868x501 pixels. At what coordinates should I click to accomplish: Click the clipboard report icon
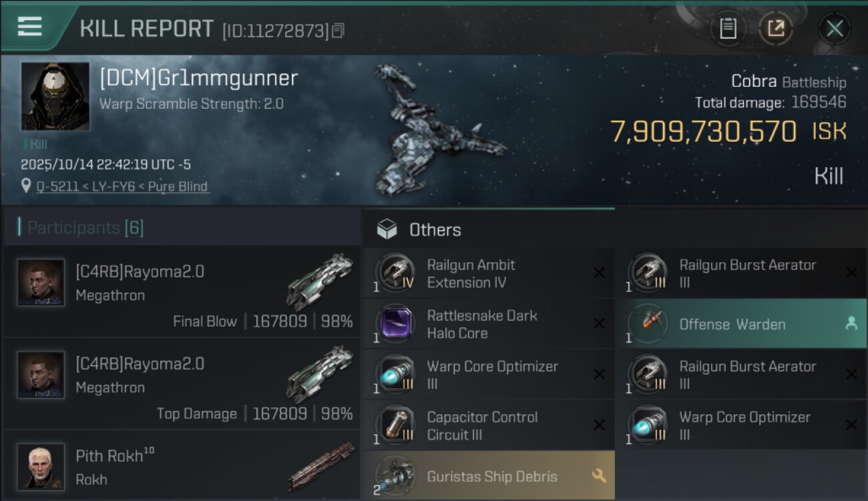(x=728, y=28)
